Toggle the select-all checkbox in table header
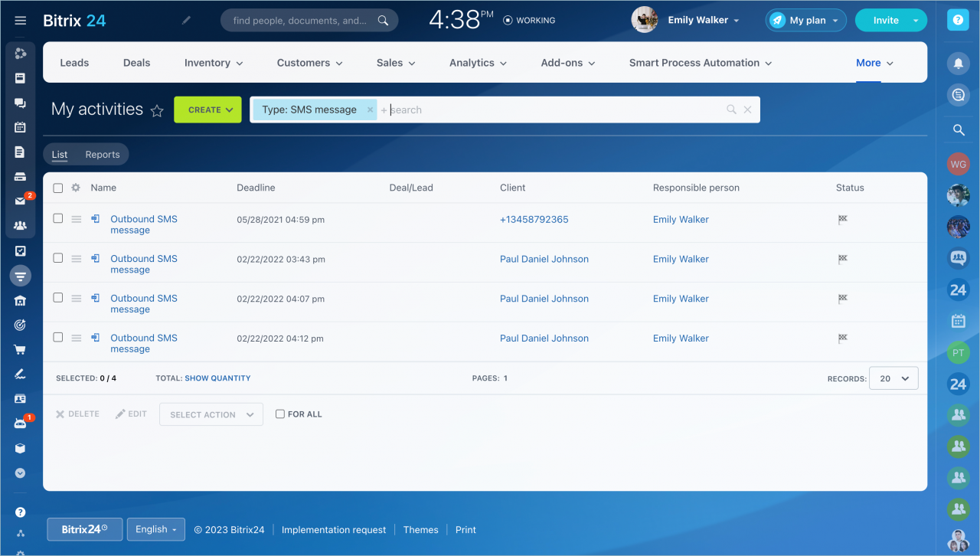 tap(58, 188)
